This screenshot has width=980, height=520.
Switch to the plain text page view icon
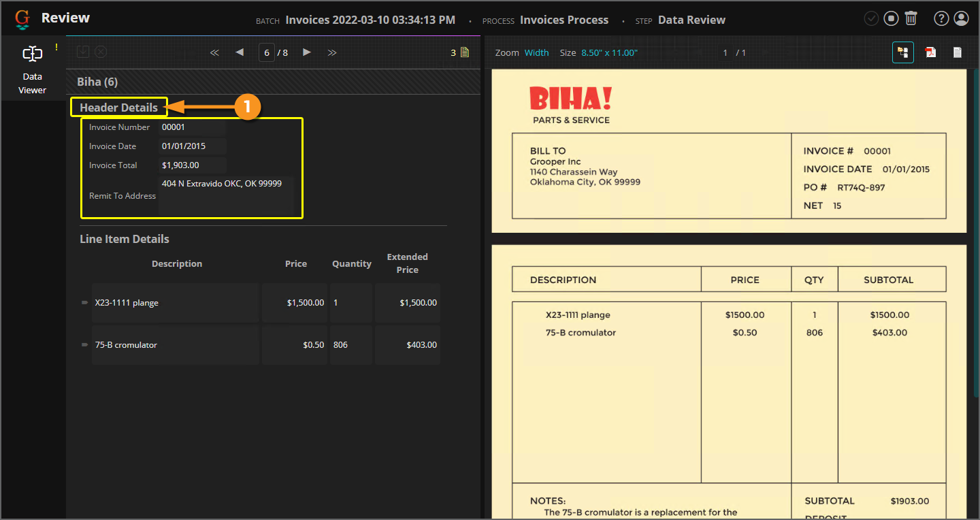(x=958, y=52)
